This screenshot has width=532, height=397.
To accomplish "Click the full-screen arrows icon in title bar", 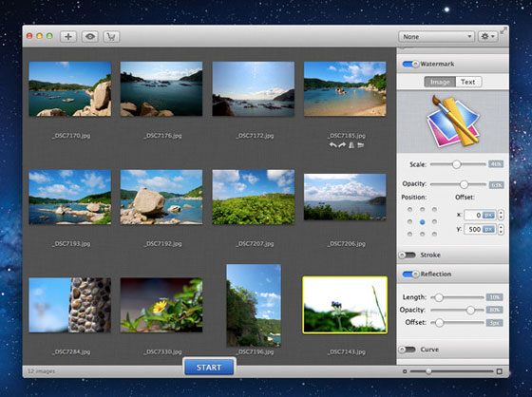I will [x=503, y=31].
